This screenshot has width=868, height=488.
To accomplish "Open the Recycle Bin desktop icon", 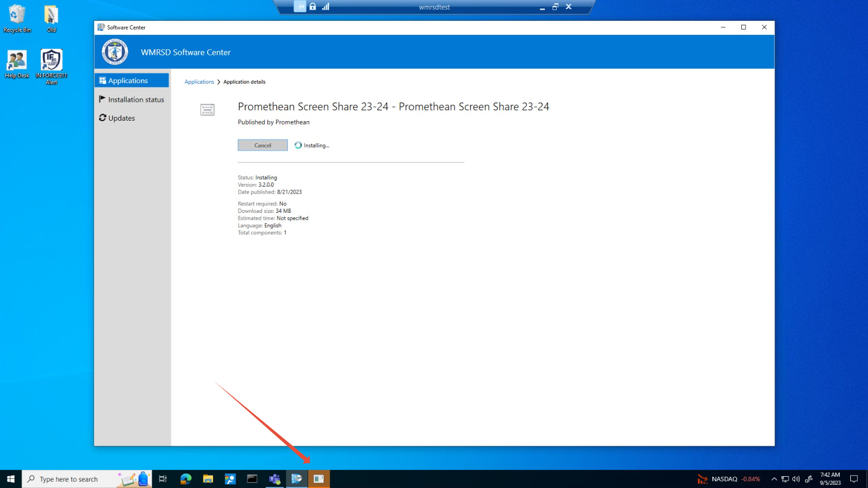I will point(17,19).
